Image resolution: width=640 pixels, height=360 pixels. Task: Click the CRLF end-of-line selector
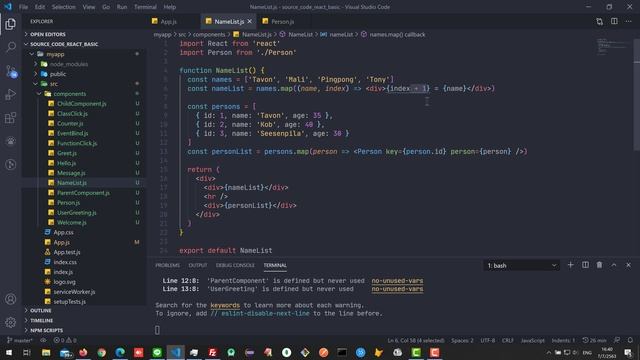pyautogui.click(x=507, y=340)
